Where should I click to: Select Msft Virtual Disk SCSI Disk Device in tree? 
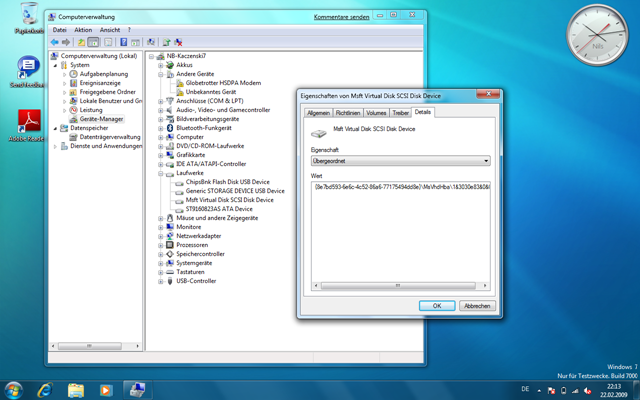229,200
